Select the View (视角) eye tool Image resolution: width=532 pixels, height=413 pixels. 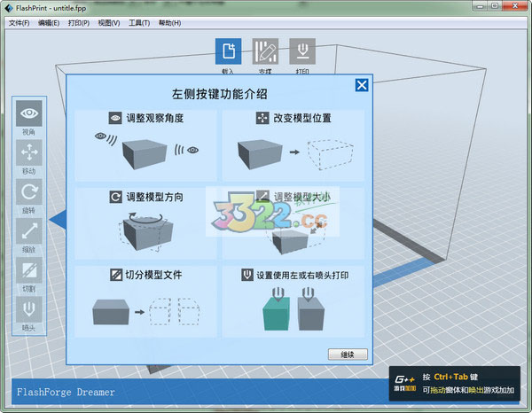tap(29, 113)
